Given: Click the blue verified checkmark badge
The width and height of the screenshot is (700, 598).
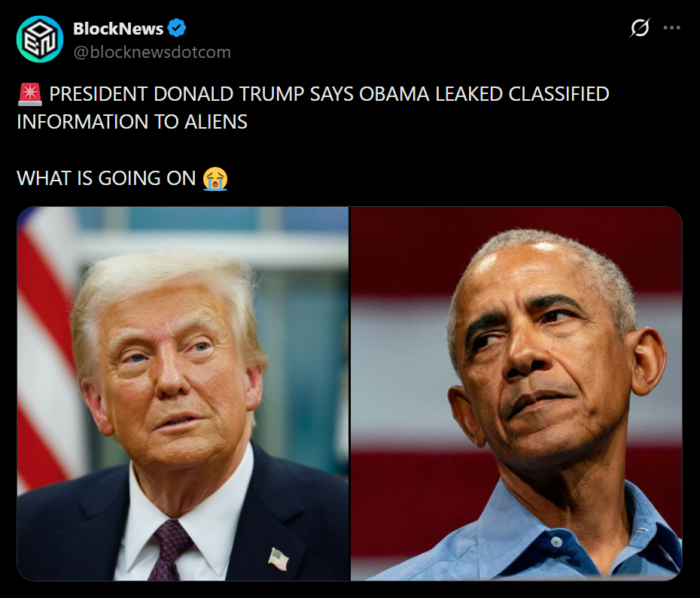Looking at the screenshot, I should point(177,28).
